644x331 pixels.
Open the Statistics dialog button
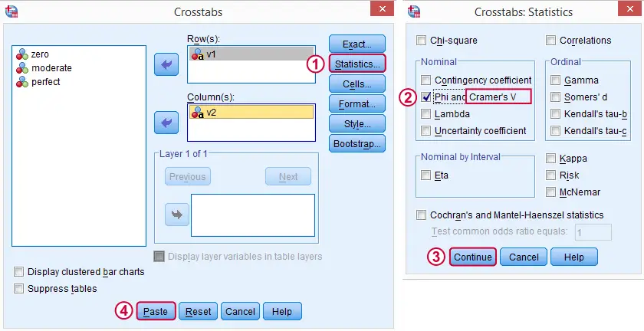click(356, 64)
